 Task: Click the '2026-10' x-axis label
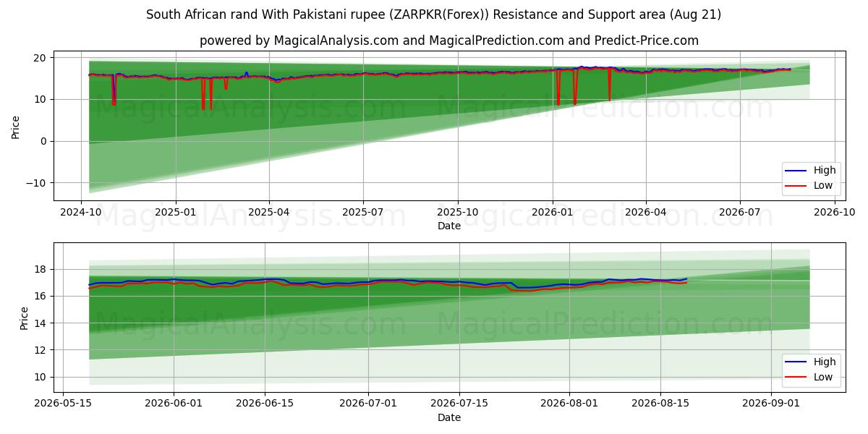(x=834, y=213)
